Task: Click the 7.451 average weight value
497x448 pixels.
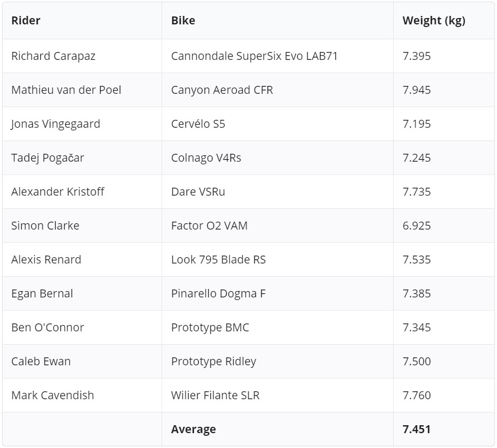Action: coord(416,429)
